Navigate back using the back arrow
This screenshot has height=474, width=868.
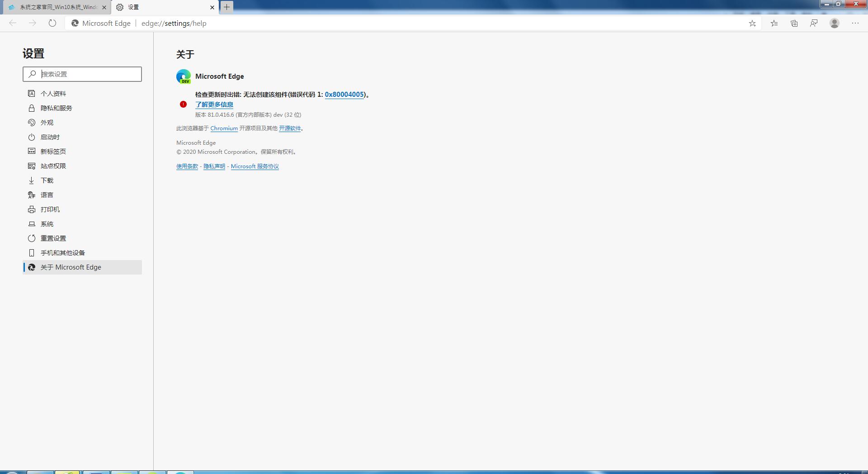[12, 23]
